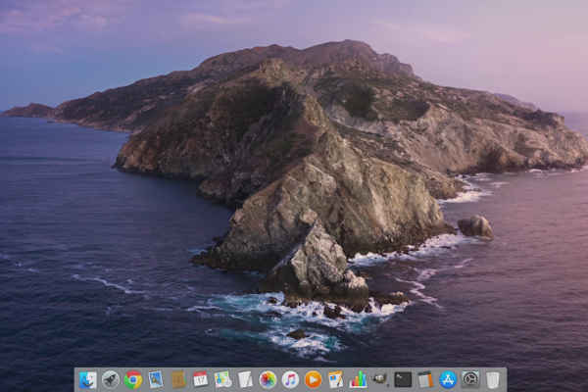Image resolution: width=588 pixels, height=392 pixels.
Task: Open the GIMP icon in Dock
Action: tap(380, 379)
